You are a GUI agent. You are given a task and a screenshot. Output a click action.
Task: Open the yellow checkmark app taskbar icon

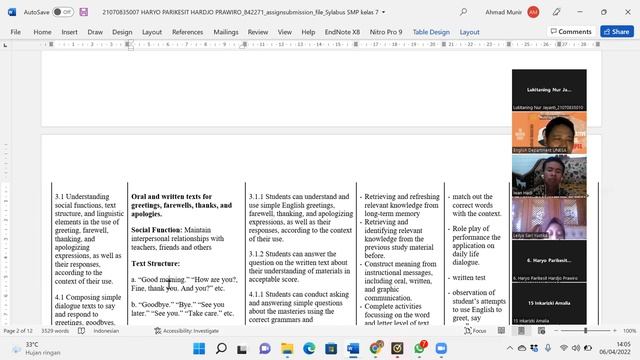pyautogui.click(x=397, y=349)
